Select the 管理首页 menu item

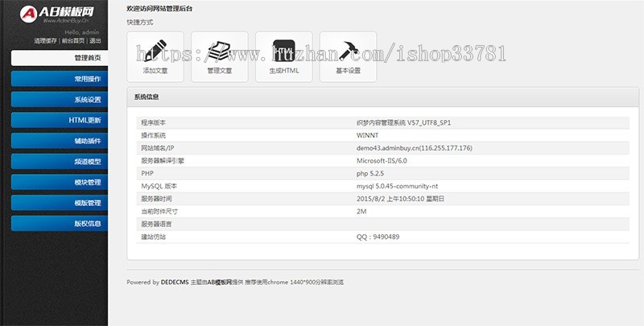point(60,58)
